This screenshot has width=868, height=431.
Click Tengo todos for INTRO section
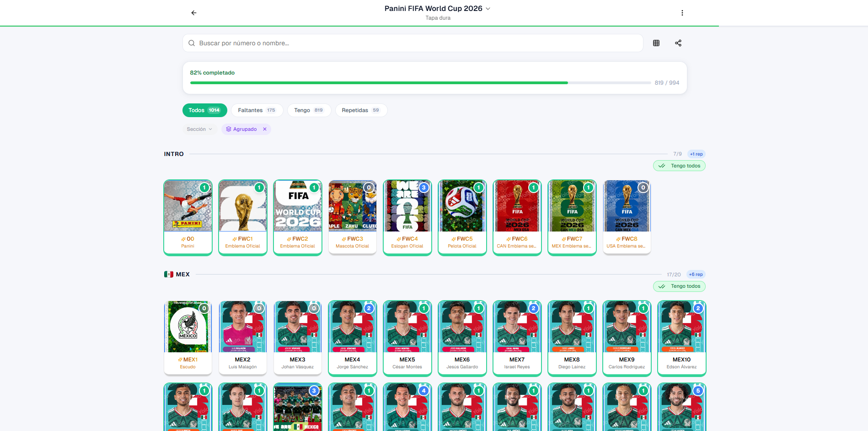coord(679,166)
